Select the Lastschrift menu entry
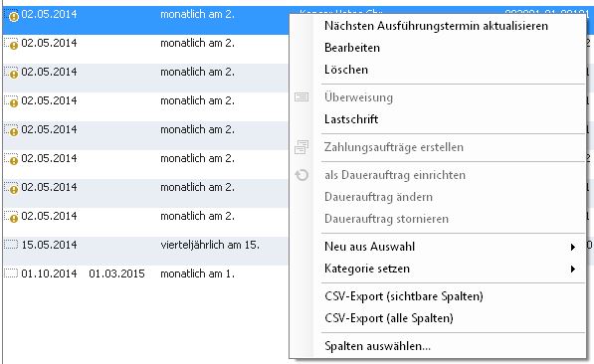This screenshot has height=364, width=594. [x=351, y=119]
